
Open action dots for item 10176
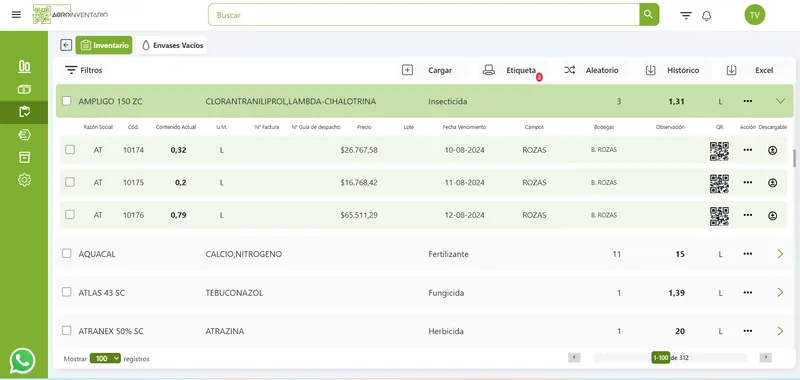click(x=747, y=215)
